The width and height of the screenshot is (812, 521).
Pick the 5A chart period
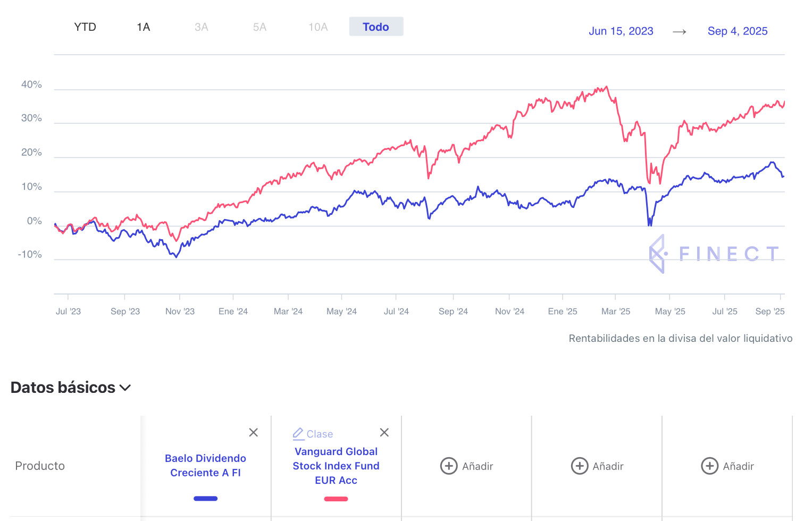coord(259,27)
